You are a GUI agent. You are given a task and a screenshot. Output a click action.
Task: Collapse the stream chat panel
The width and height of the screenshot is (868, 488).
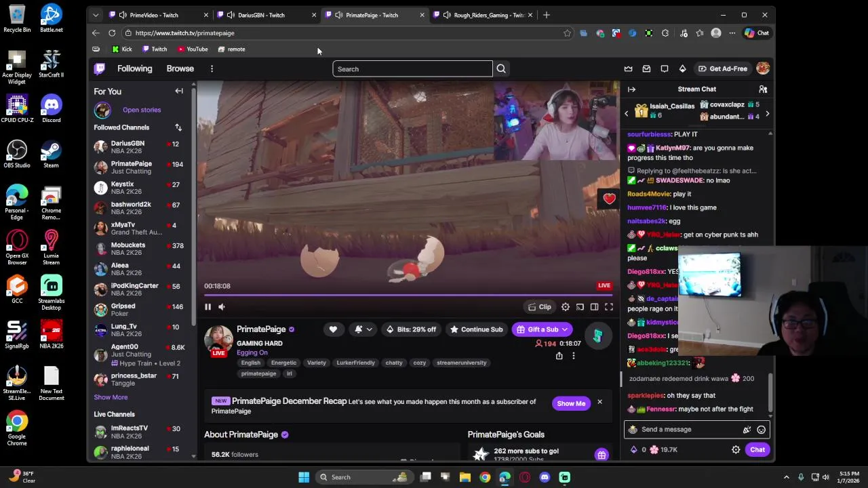coord(631,89)
